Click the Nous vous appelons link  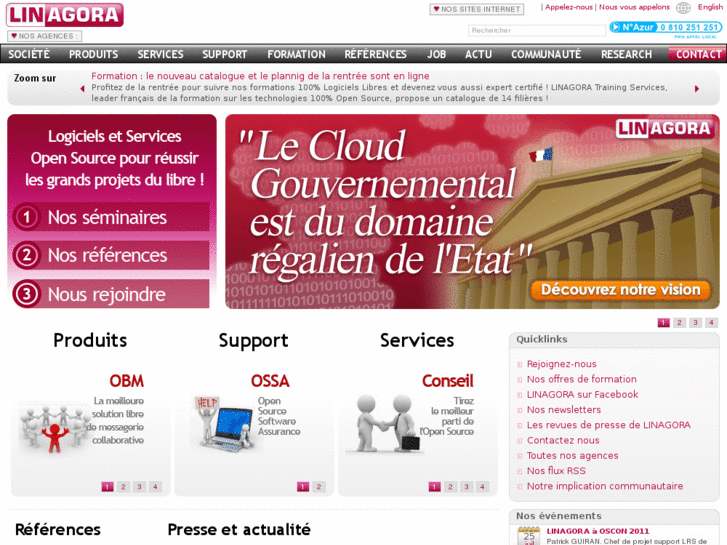tap(634, 7)
